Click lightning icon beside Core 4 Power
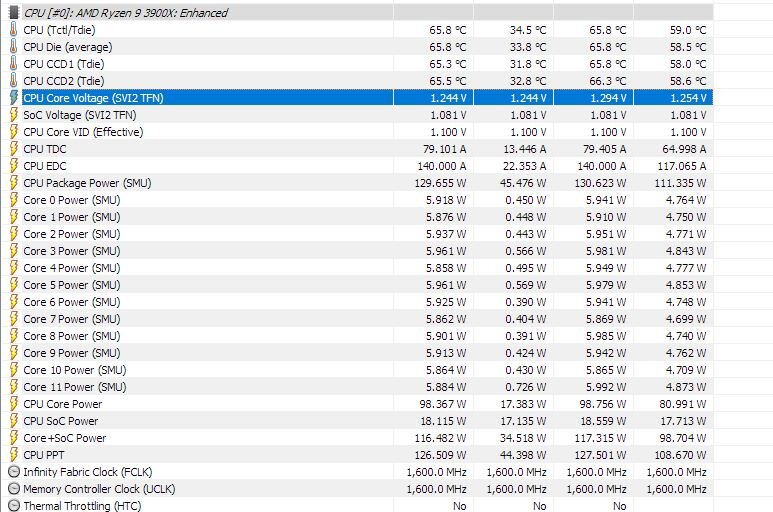Viewport: 773px width, 512px height. point(14,268)
